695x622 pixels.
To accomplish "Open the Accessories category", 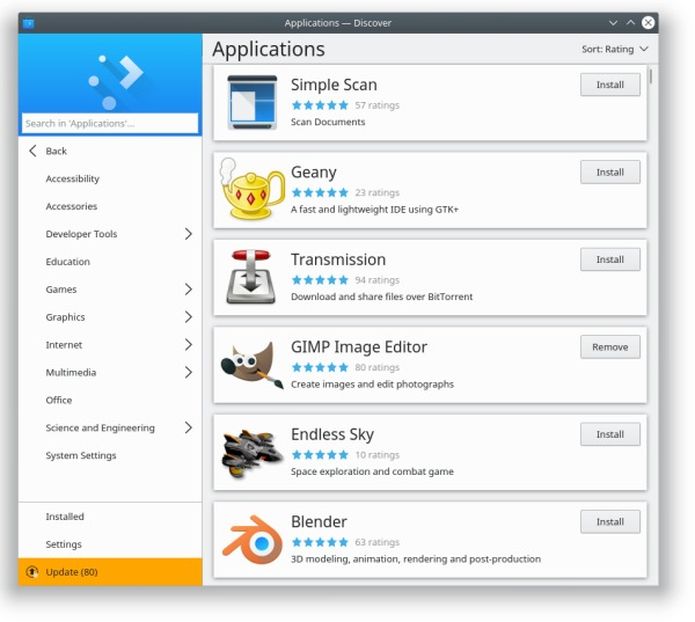I will pos(110,206).
